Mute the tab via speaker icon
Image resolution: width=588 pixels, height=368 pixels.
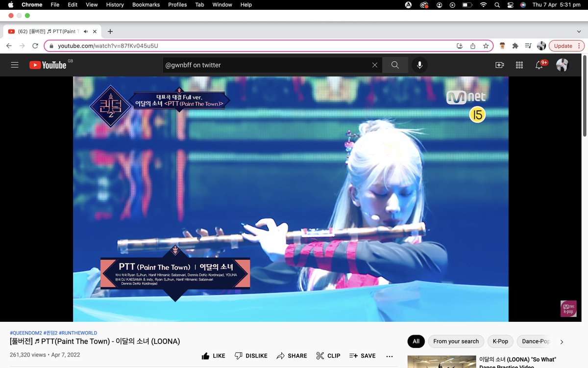point(86,31)
